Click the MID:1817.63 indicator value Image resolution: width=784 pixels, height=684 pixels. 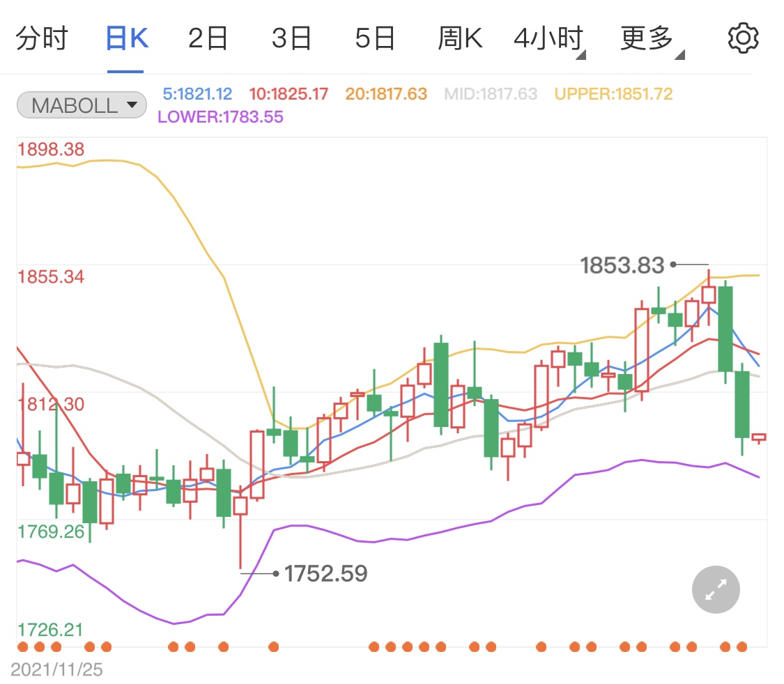[x=491, y=94]
